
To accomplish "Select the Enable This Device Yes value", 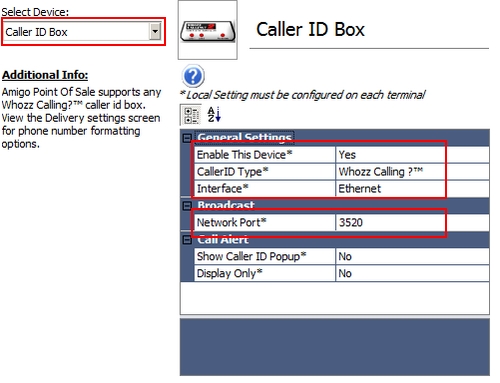I will pyautogui.click(x=412, y=155).
